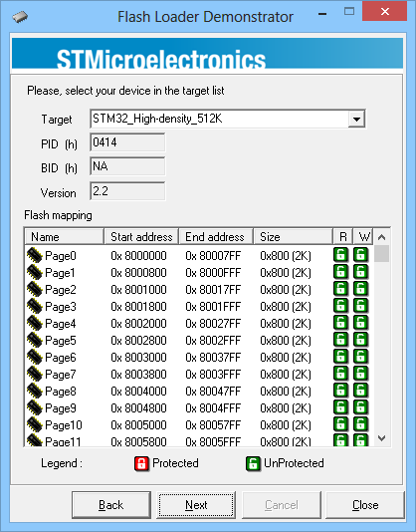
Task: Select the Page5 row name
Action: point(61,341)
